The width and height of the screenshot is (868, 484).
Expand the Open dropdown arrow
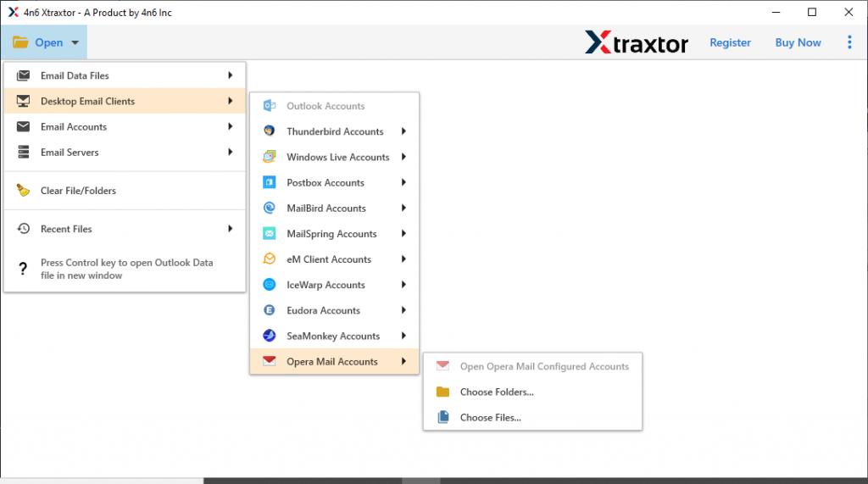75,42
